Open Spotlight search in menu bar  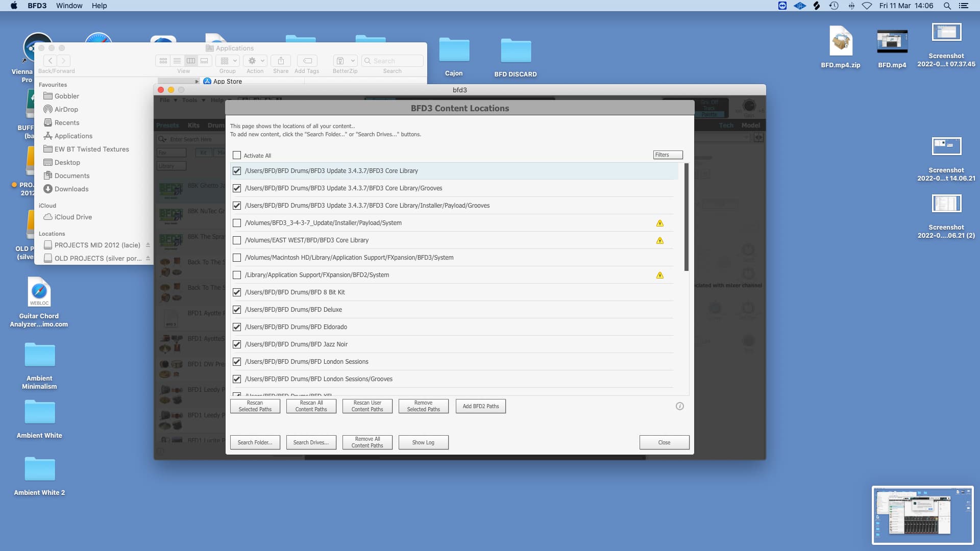947,6
